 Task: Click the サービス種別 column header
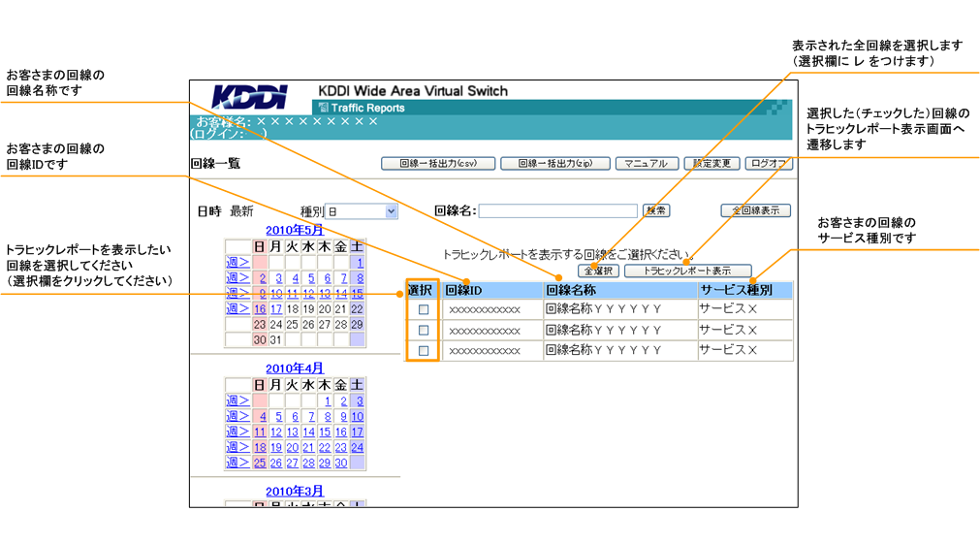coord(737,290)
